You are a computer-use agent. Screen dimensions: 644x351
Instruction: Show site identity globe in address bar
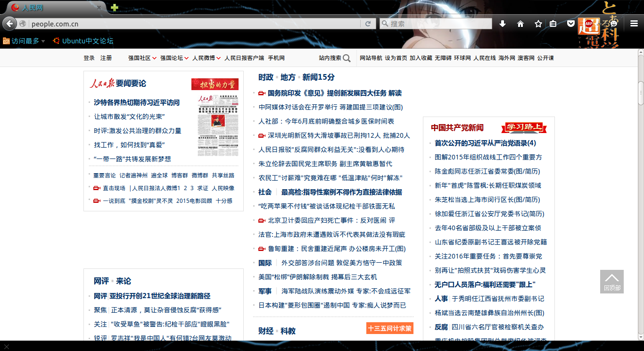[x=23, y=24]
